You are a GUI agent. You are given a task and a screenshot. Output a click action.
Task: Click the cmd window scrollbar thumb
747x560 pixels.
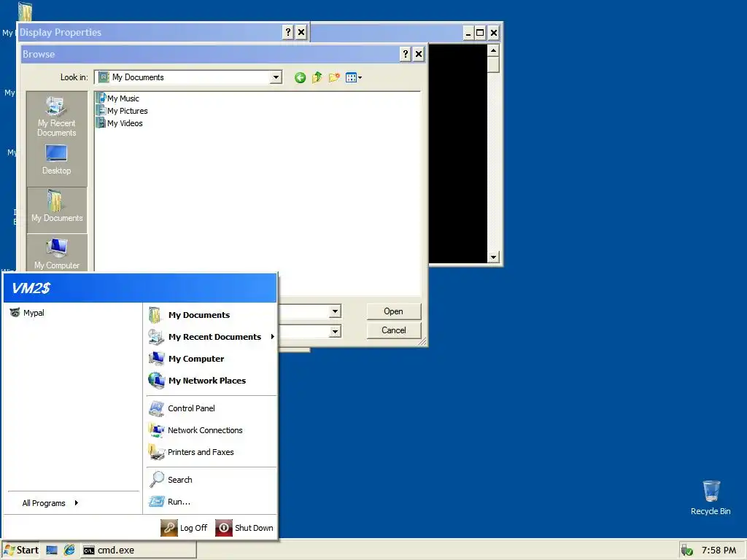click(494, 64)
